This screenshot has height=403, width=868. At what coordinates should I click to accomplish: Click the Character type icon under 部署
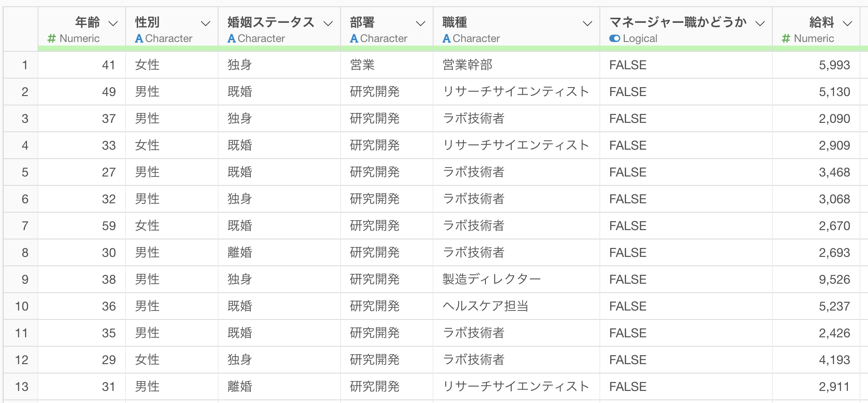point(354,38)
